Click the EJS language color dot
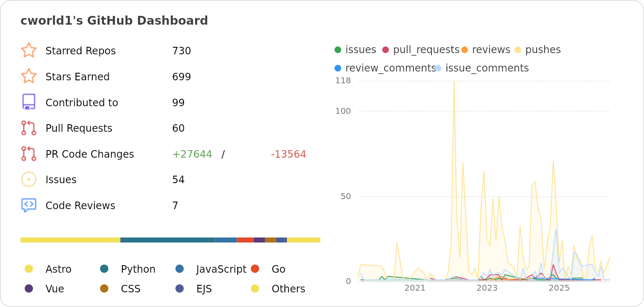Image resolution: width=644 pixels, height=307 pixels. click(180, 289)
